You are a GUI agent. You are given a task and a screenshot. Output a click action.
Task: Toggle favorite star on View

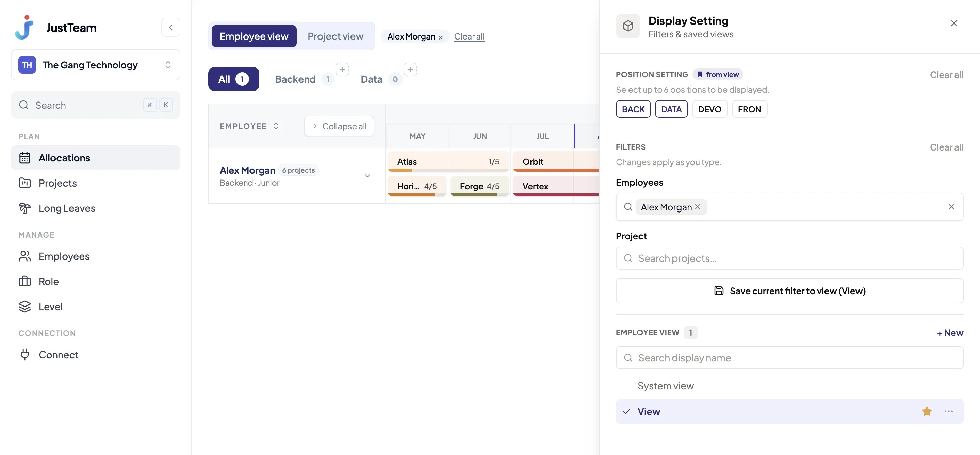(x=927, y=411)
